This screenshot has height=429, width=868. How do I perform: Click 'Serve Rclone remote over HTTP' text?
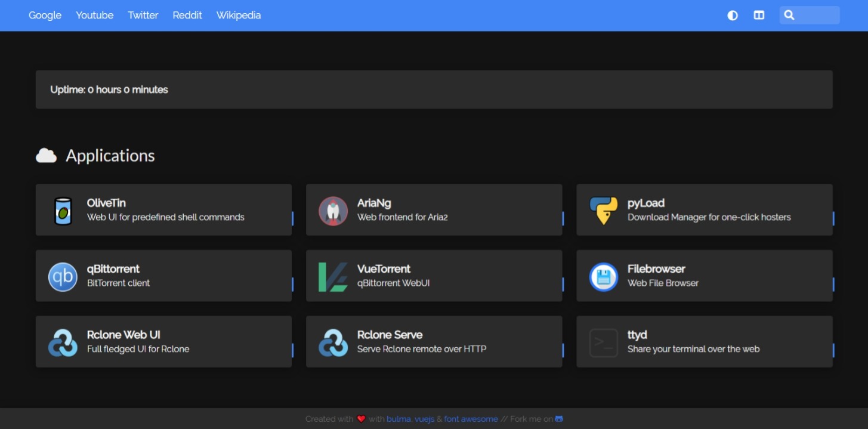click(422, 349)
